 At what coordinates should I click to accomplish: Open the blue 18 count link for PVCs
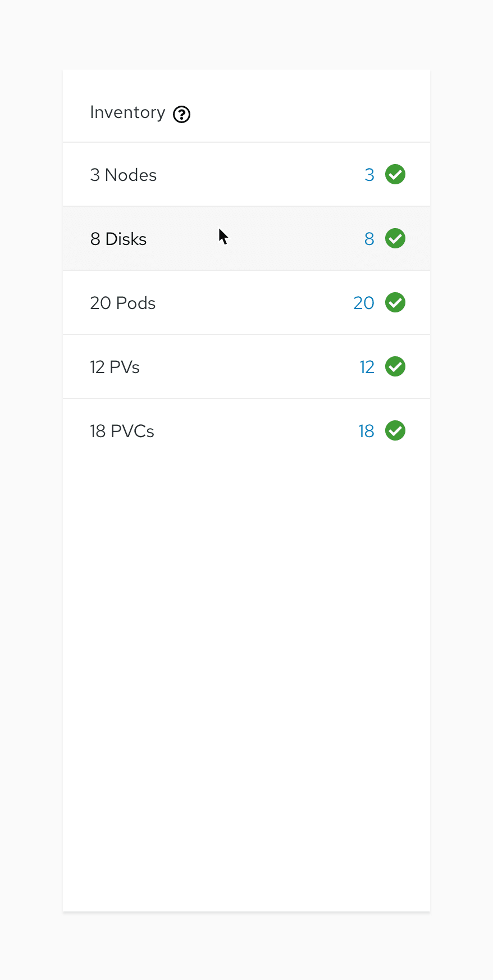(366, 431)
